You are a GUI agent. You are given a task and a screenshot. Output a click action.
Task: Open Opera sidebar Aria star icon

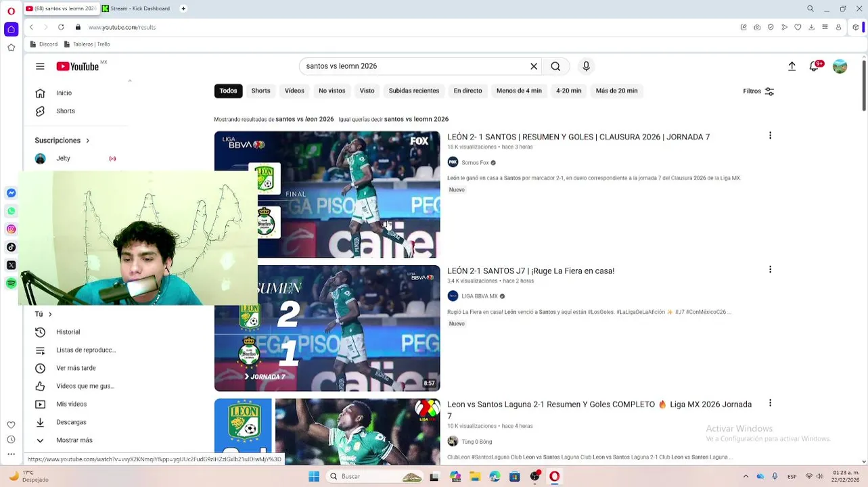click(x=11, y=47)
